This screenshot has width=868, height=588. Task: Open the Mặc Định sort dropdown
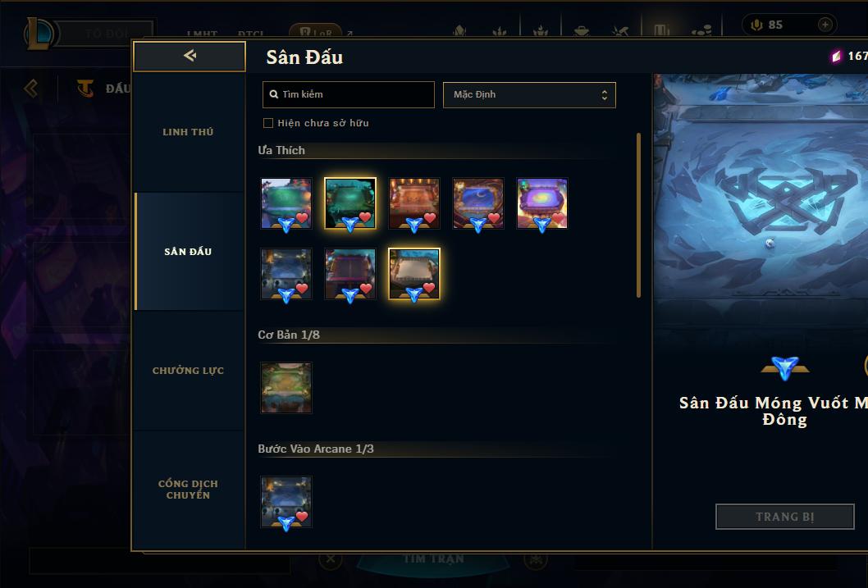[x=529, y=94]
